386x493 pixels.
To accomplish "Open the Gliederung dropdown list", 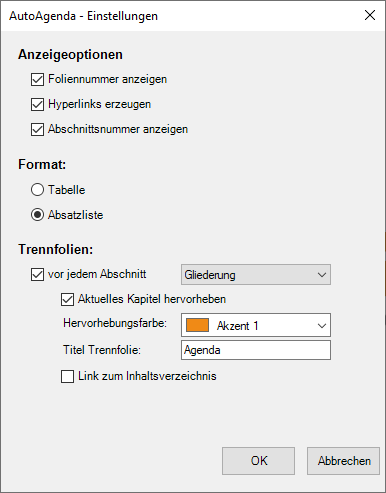I will pos(256,275).
